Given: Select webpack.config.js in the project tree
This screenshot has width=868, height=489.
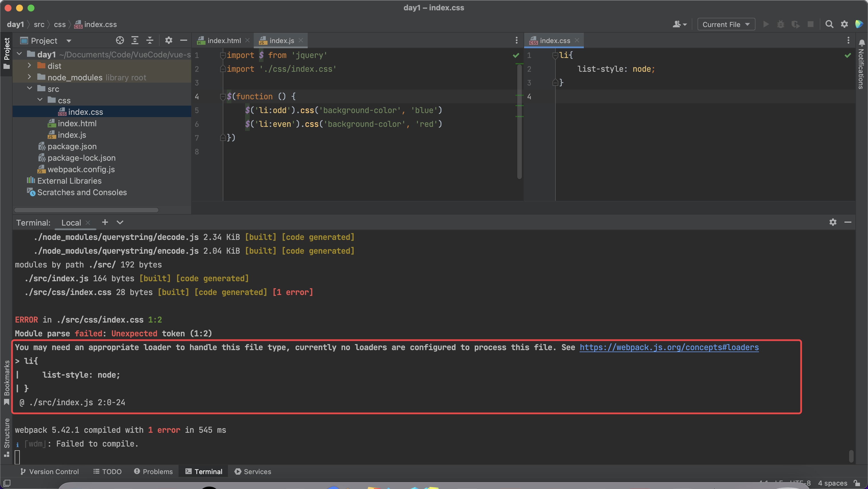Looking at the screenshot, I should coord(81,169).
